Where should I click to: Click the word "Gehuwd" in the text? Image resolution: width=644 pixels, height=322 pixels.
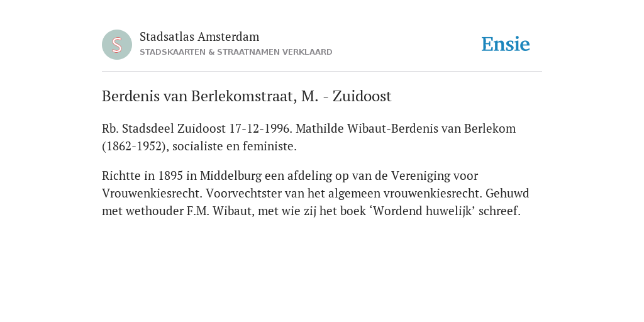click(x=508, y=194)
